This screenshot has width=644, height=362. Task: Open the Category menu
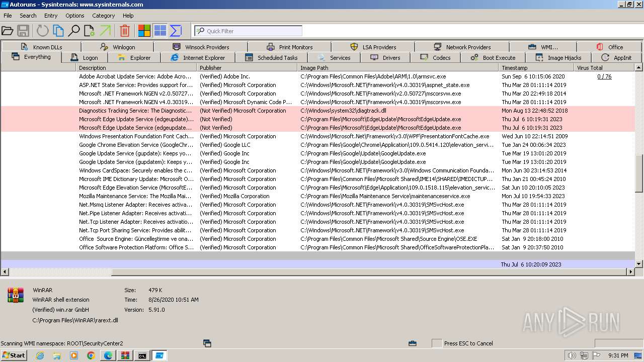pos(104,16)
